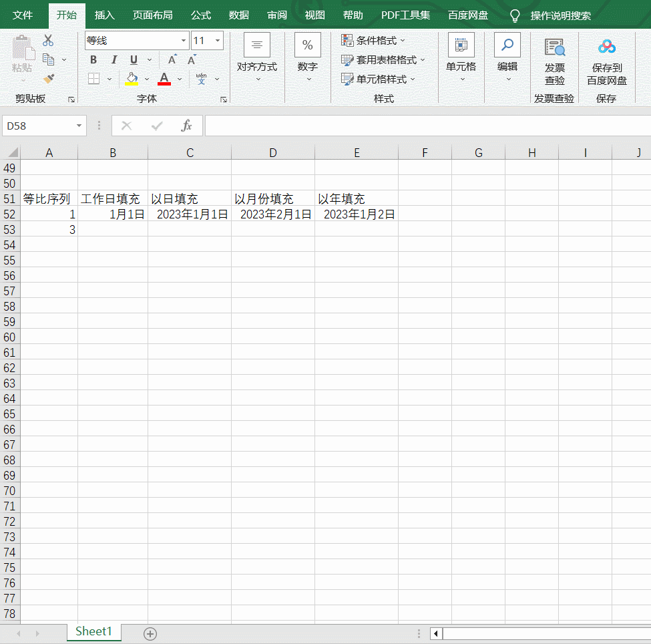Screen dimensions: 651x644
Task: Select column D header
Action: [273, 152]
